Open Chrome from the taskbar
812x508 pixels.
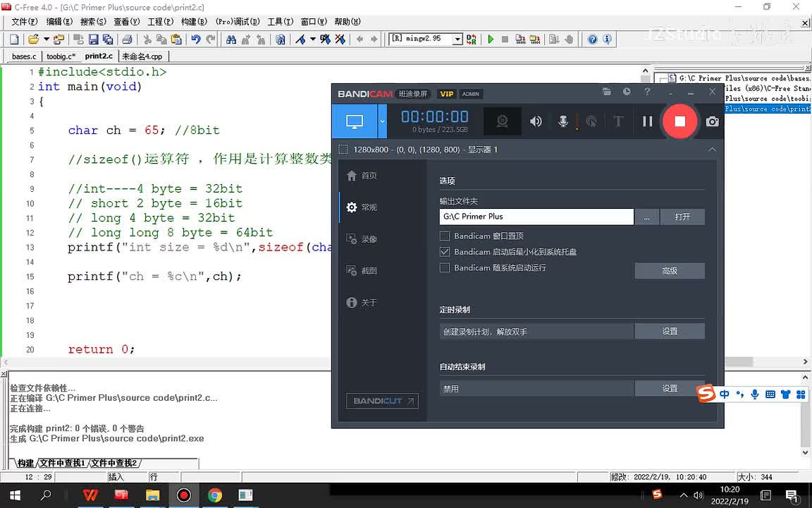tap(214, 495)
